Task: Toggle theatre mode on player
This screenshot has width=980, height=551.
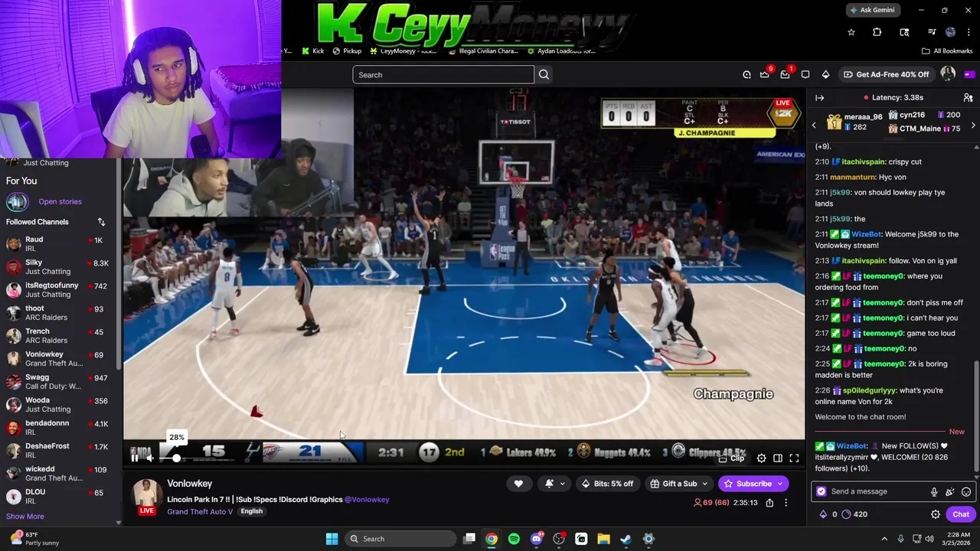Action: tap(778, 458)
